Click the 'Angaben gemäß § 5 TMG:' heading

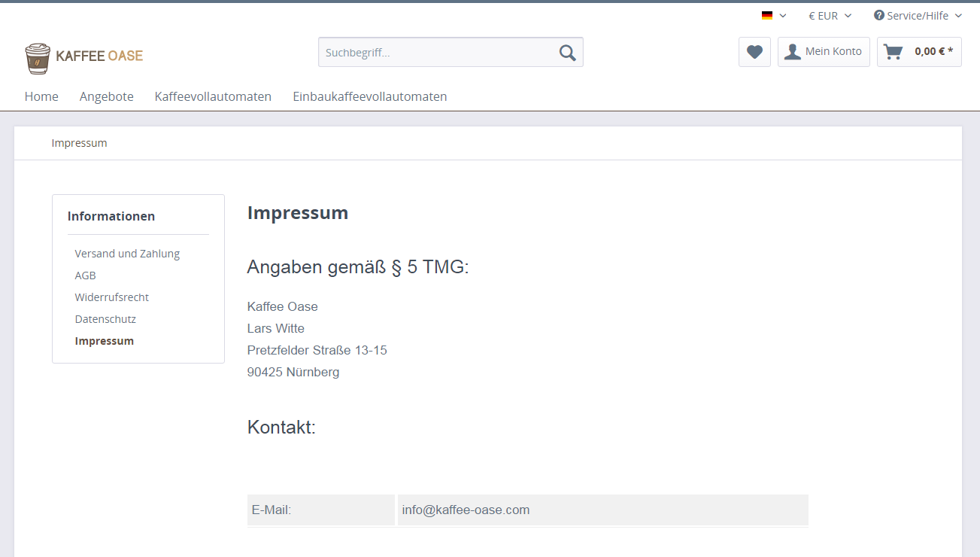(358, 267)
